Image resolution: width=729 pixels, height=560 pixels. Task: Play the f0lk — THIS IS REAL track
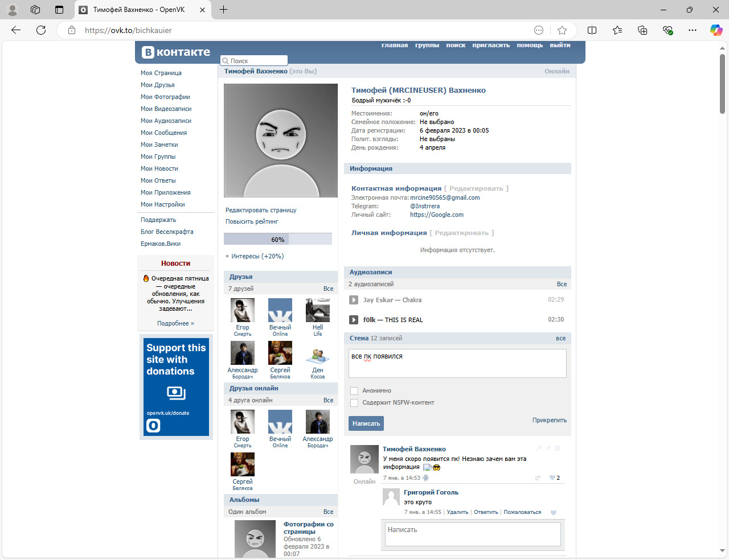tap(354, 320)
